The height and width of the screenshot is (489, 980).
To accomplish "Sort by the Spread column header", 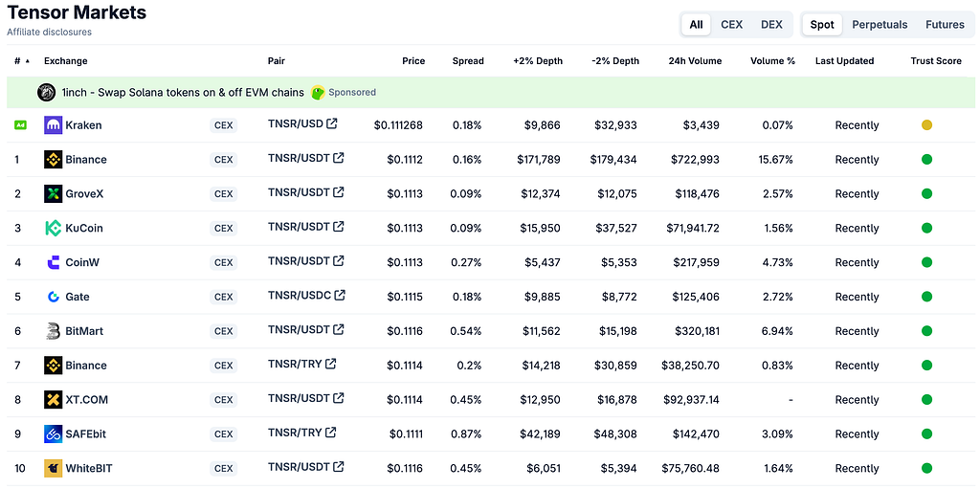I will [x=467, y=61].
